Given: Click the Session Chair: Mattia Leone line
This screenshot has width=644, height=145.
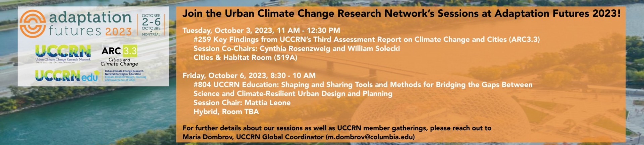Looking at the screenshot, I should pyautogui.click(x=242, y=103).
